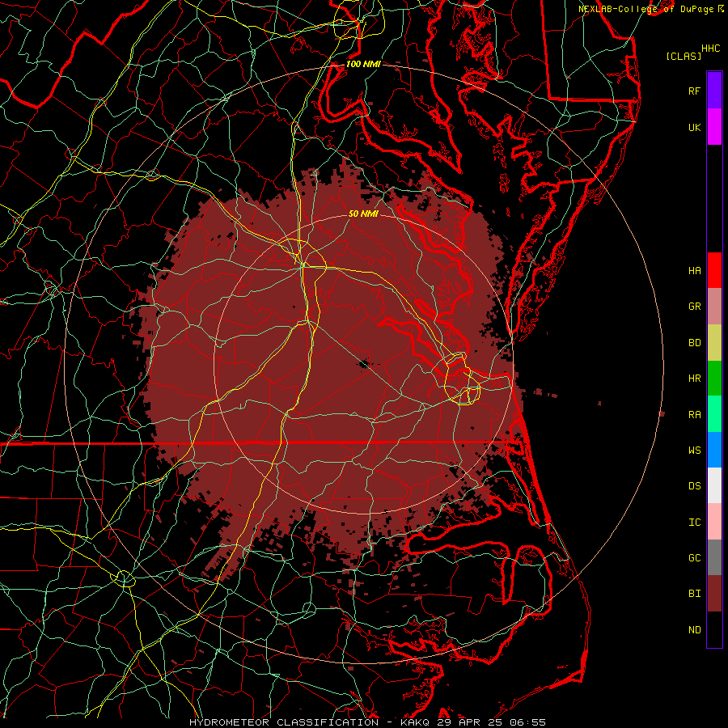Click the HA legend label
This screenshot has width=728, height=728.
click(x=694, y=270)
